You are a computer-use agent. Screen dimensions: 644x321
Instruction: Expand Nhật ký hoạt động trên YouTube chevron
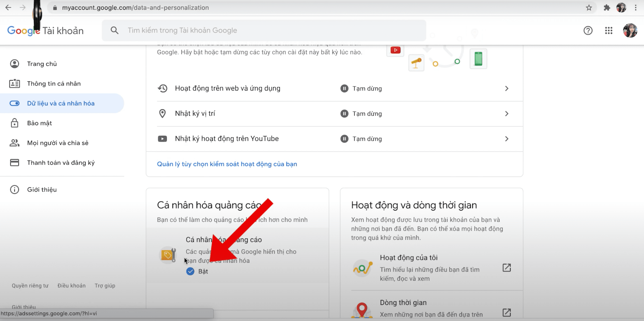point(506,139)
